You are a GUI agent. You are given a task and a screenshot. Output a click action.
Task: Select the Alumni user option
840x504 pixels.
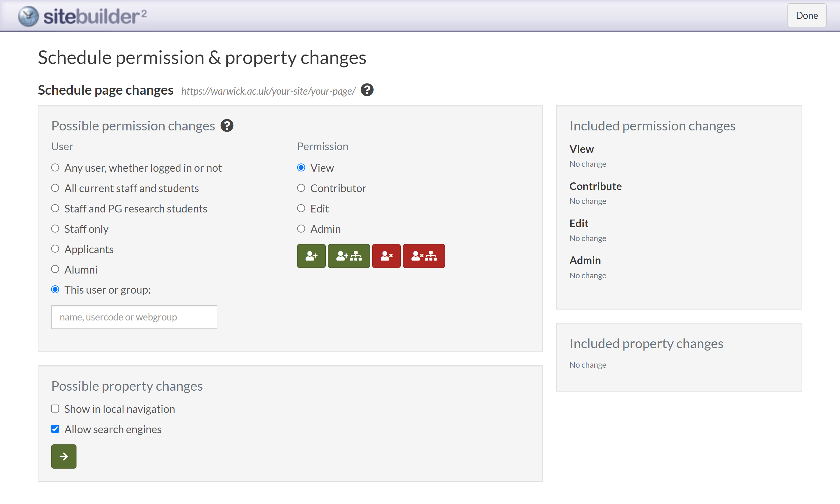click(55, 269)
